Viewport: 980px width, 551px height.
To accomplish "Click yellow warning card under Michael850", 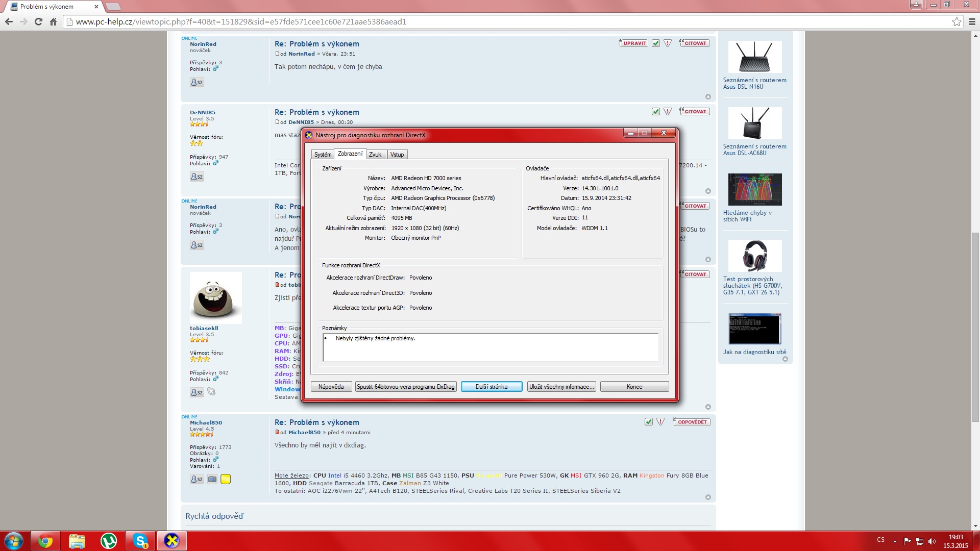I will (226, 479).
